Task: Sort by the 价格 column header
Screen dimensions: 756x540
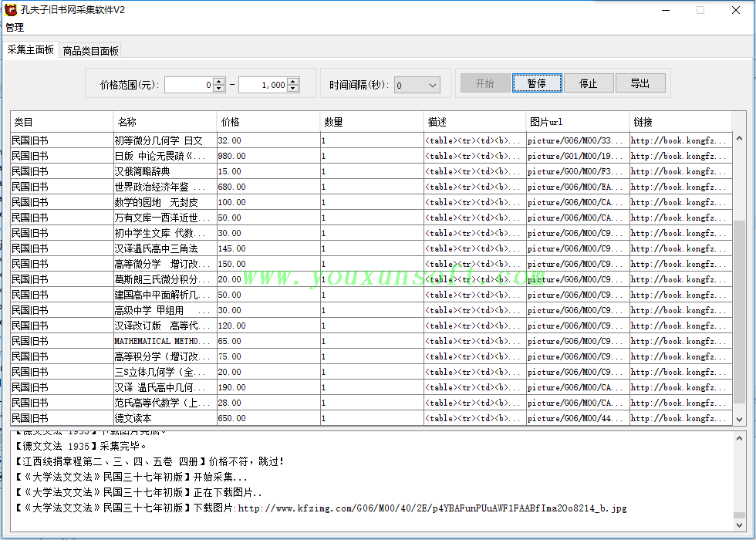Action: coord(268,122)
